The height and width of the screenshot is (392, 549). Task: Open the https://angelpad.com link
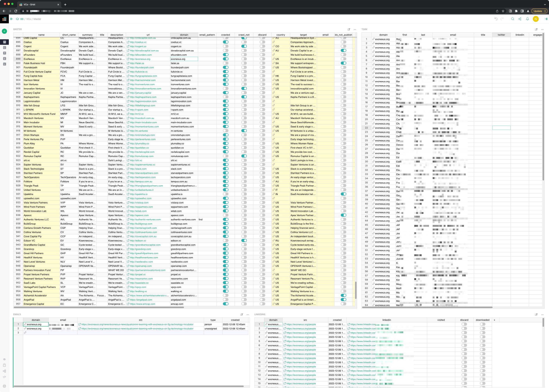pyautogui.click(x=141, y=299)
